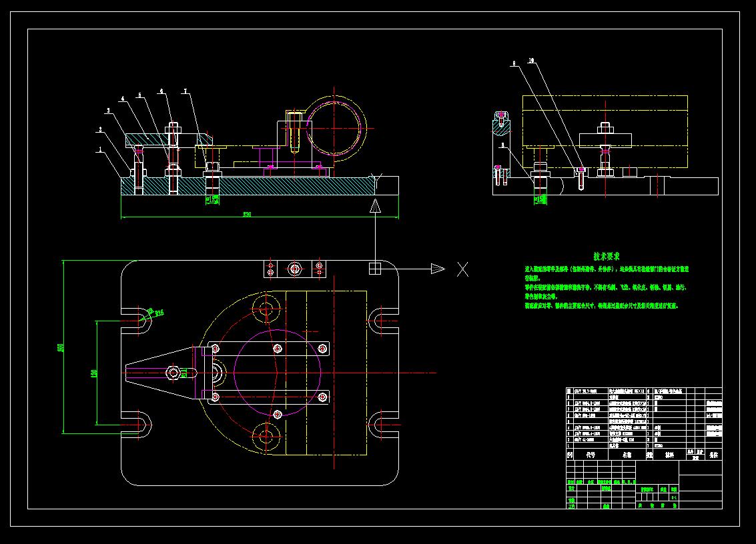
Task: Click the UCS origin square marker
Action: pos(375,269)
